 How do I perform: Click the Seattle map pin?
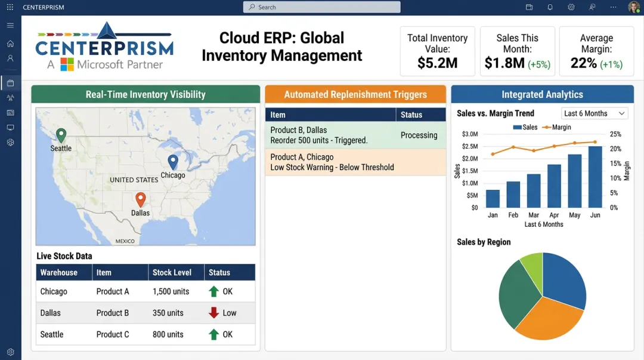[61, 135]
